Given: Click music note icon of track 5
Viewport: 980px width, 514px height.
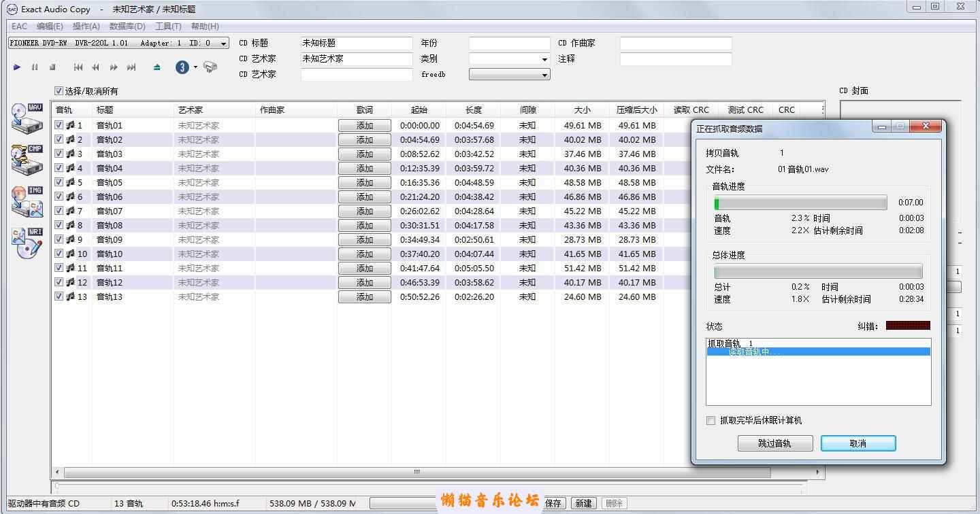Looking at the screenshot, I should click(70, 182).
